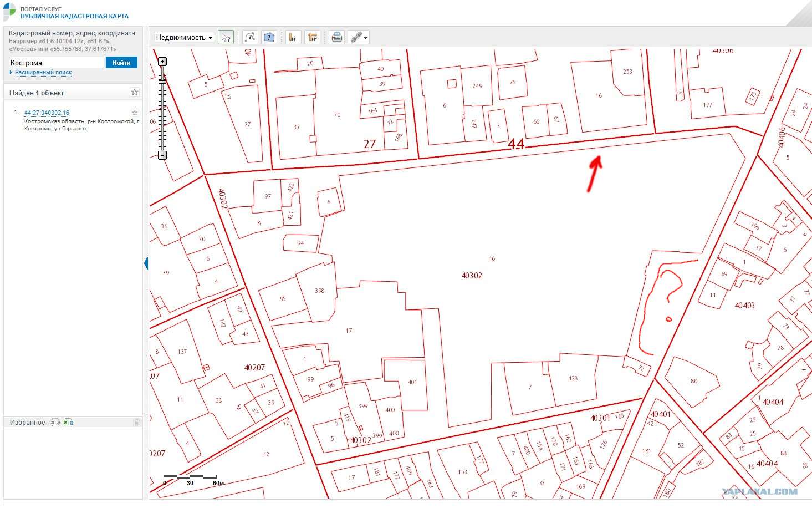Click parcel 94 on the map
This screenshot has height=508, width=812.
(x=300, y=243)
